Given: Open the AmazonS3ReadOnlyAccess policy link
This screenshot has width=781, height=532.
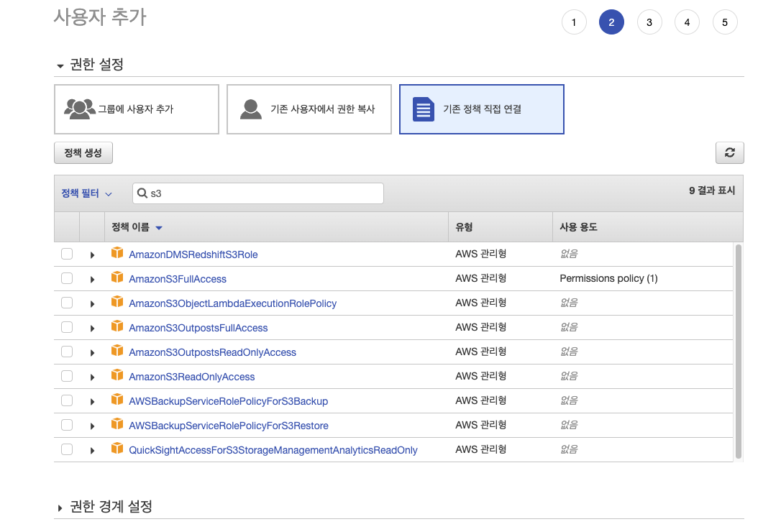Looking at the screenshot, I should click(x=192, y=377).
